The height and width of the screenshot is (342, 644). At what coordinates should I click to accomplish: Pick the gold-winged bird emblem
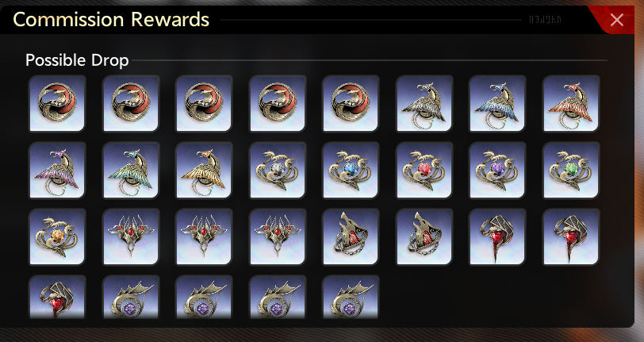tap(204, 170)
